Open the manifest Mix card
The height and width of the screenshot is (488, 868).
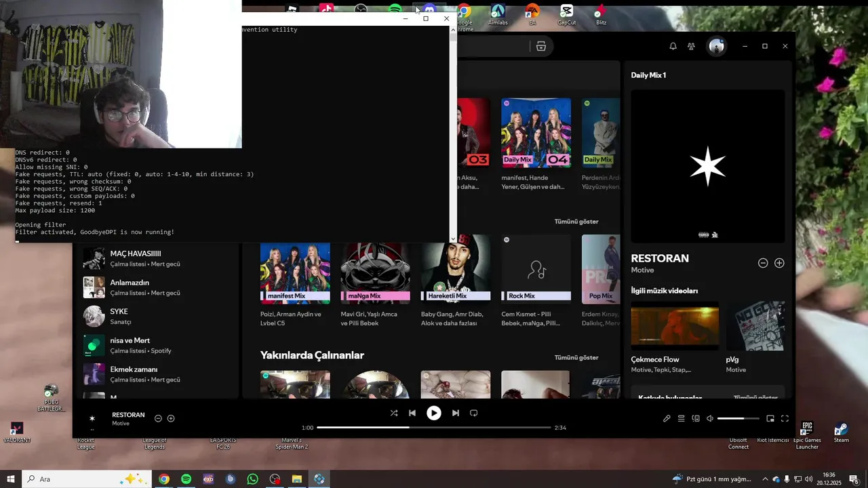coord(295,281)
